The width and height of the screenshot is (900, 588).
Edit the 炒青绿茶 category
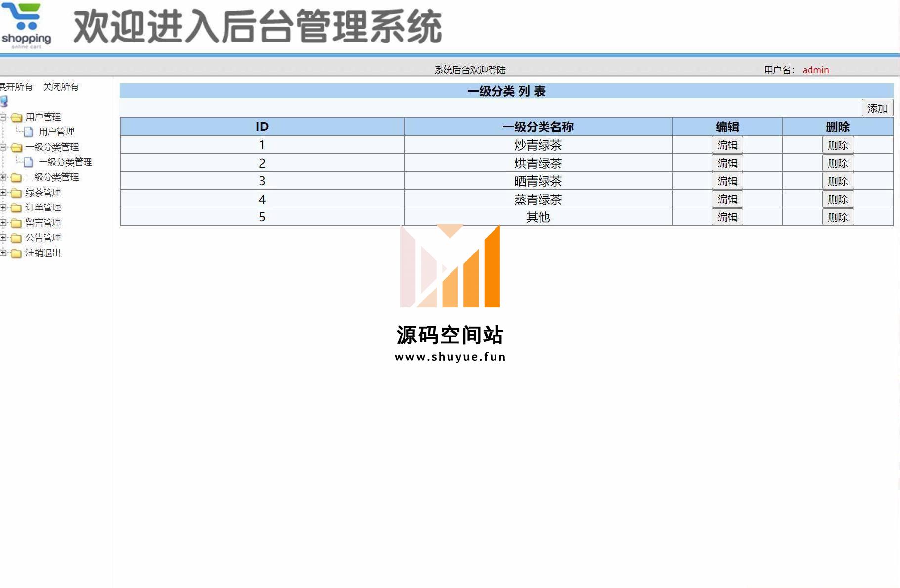(727, 145)
